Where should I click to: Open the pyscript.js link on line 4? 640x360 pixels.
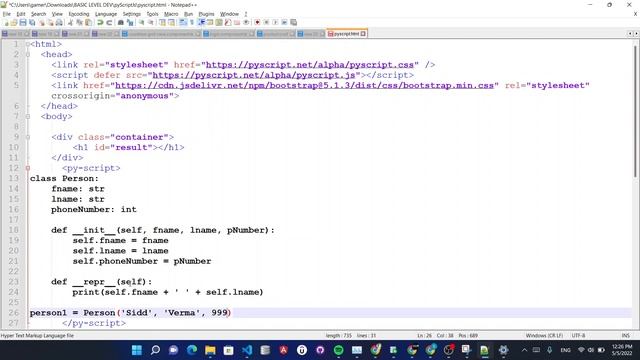pyautogui.click(x=253, y=75)
